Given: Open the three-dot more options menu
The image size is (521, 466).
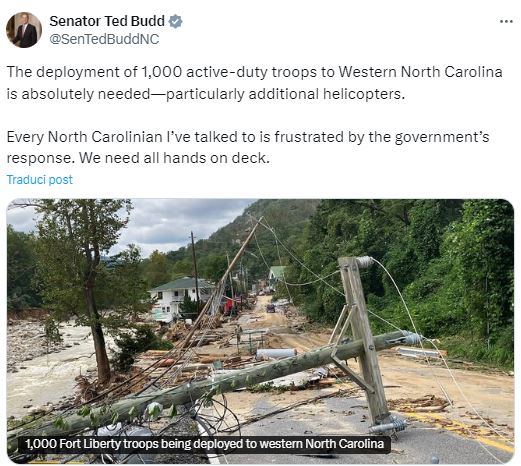Looking at the screenshot, I should click(506, 22).
